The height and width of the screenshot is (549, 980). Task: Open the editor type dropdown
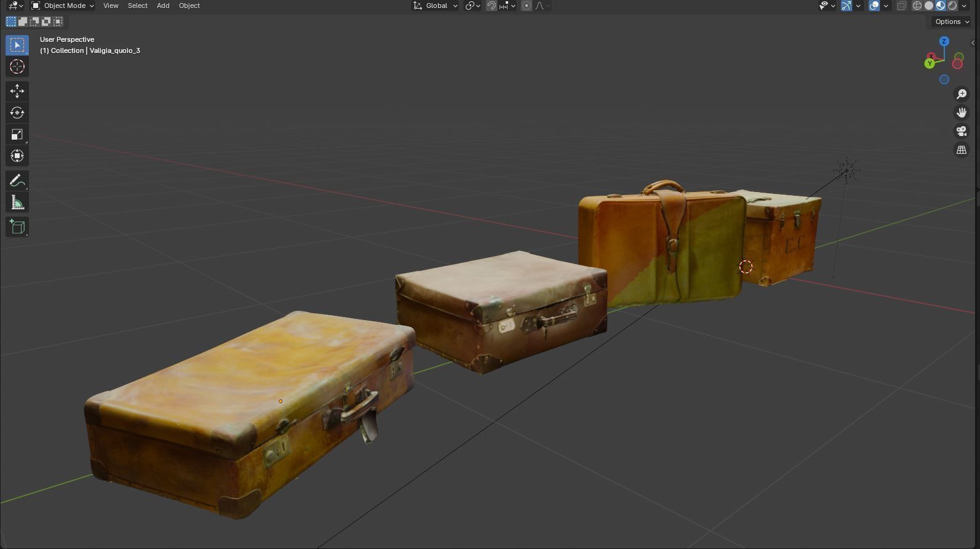15,6
